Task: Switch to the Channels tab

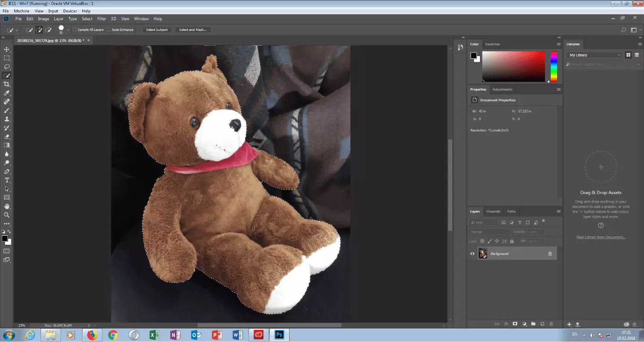Action: click(x=493, y=212)
